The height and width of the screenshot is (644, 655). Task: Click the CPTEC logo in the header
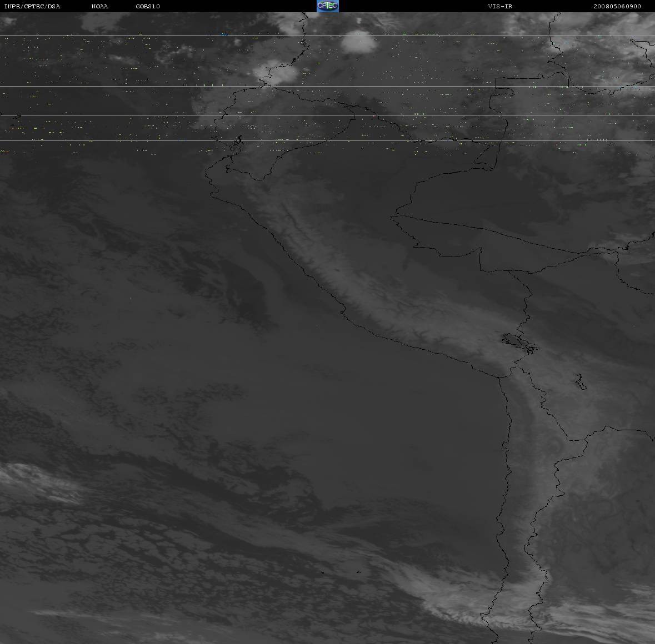click(x=328, y=6)
